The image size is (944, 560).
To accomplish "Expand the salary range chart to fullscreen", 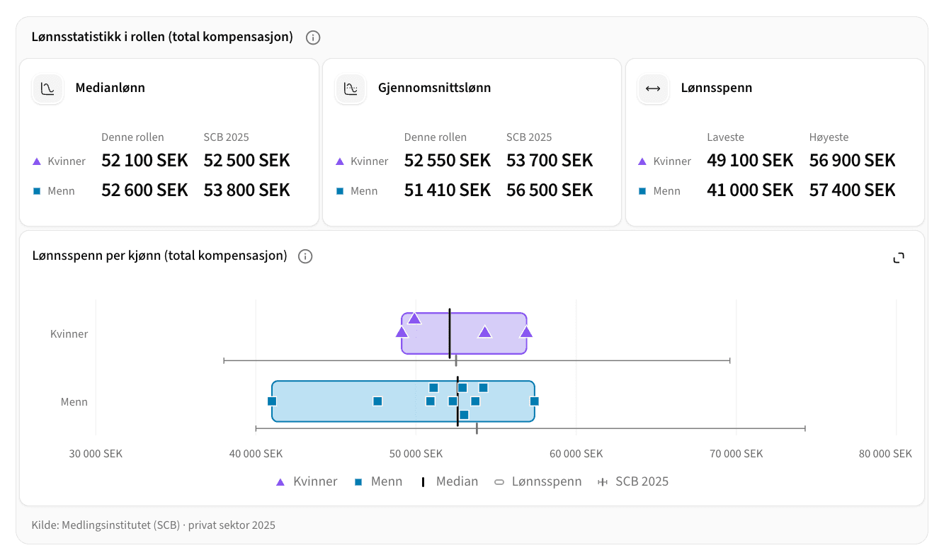I will point(899,258).
